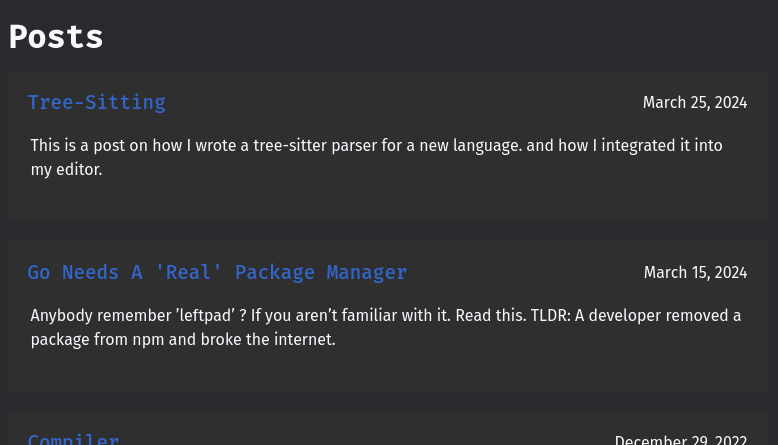Click the word 'npm' in the Go summary
The image size is (778, 445).
point(147,340)
